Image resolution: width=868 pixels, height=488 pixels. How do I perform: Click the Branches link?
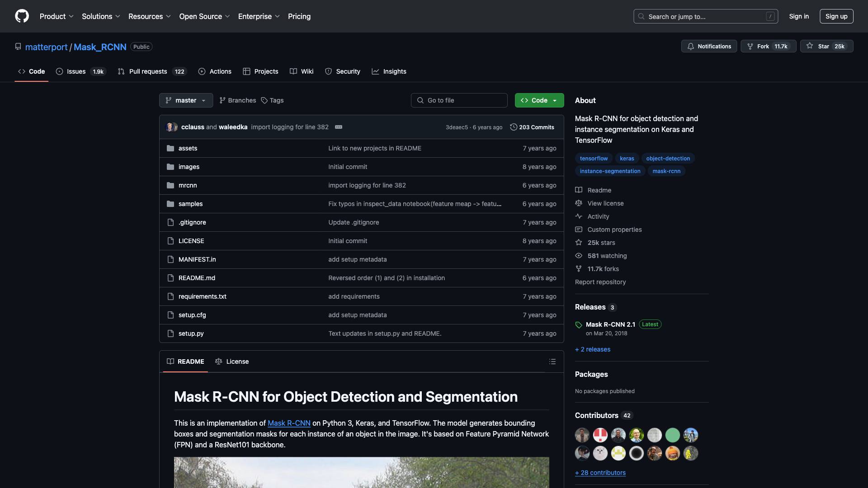(x=238, y=100)
